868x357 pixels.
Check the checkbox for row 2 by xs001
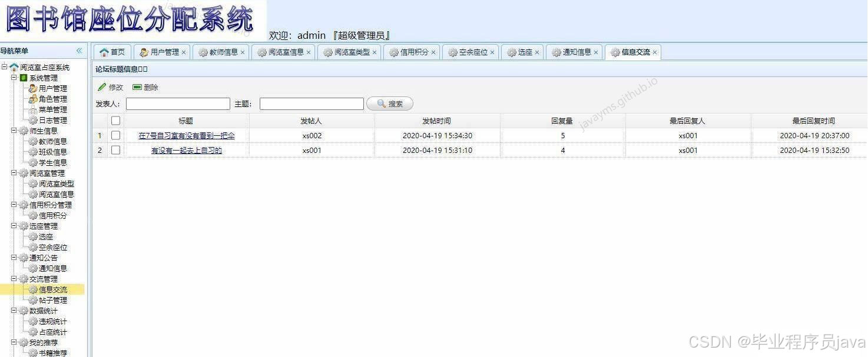[115, 150]
